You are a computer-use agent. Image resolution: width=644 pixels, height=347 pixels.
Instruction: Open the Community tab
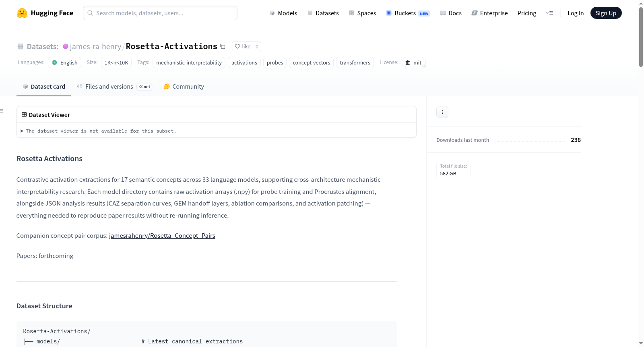[x=184, y=86]
